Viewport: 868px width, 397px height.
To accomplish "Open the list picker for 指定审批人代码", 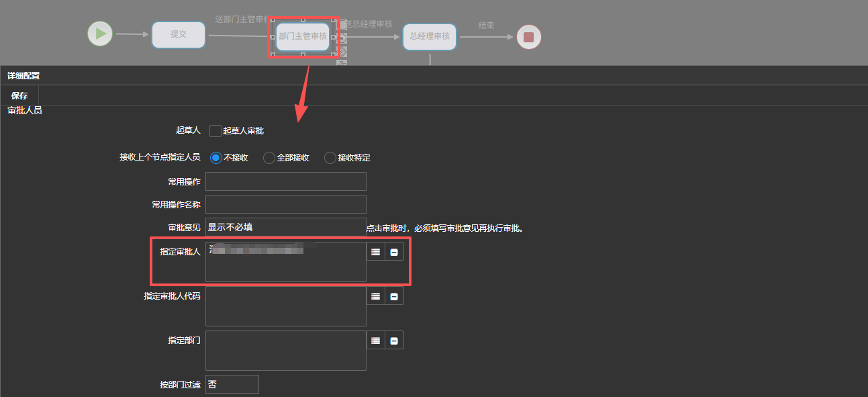I will pos(376,296).
